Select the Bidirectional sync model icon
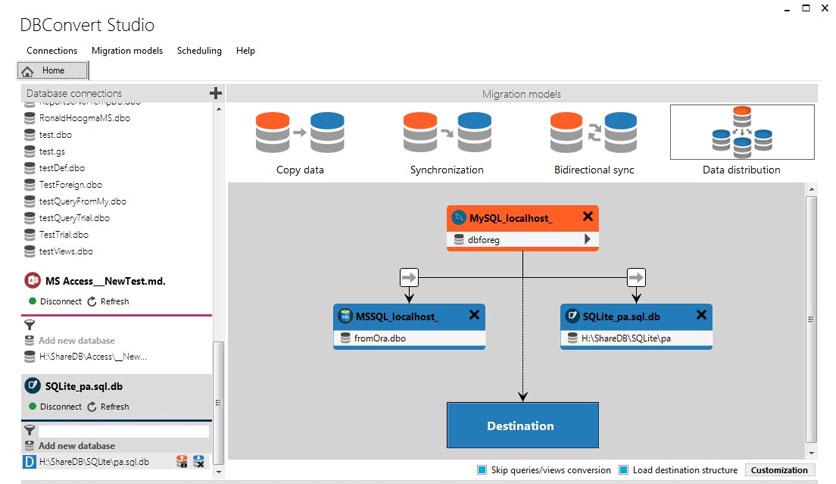 click(x=593, y=132)
